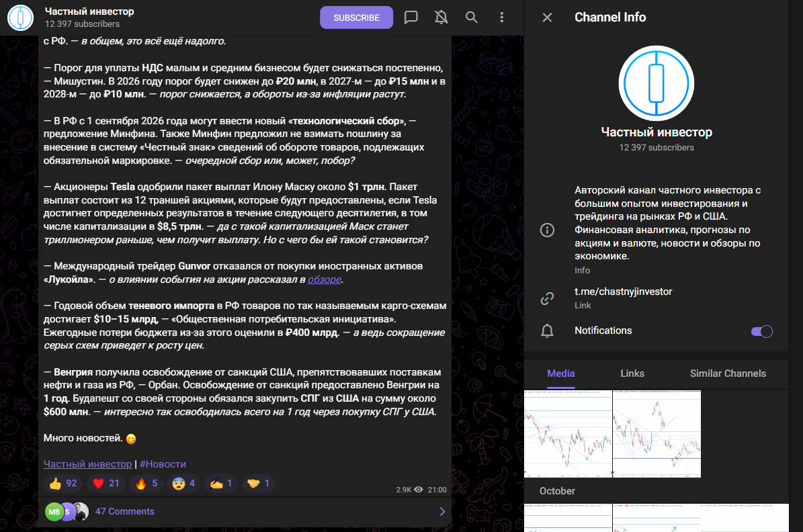The image size is (803, 532).
Task: Switch to the Similar Channels tab
Action: coord(728,373)
